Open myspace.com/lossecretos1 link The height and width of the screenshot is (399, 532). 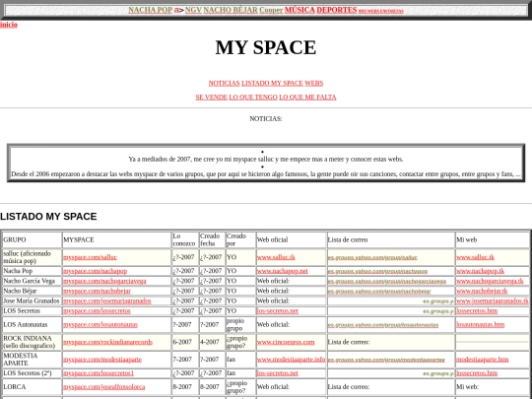click(99, 373)
